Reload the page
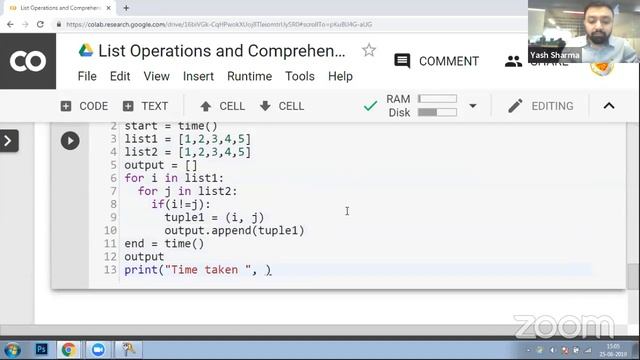 (x=40, y=24)
